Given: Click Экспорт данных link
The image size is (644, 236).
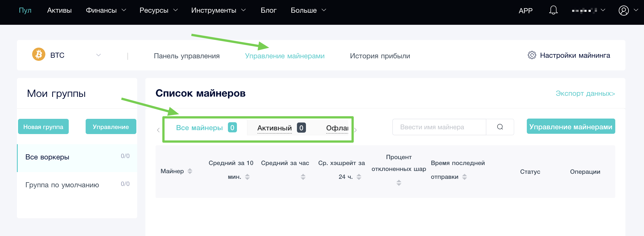Looking at the screenshot, I should [585, 93].
